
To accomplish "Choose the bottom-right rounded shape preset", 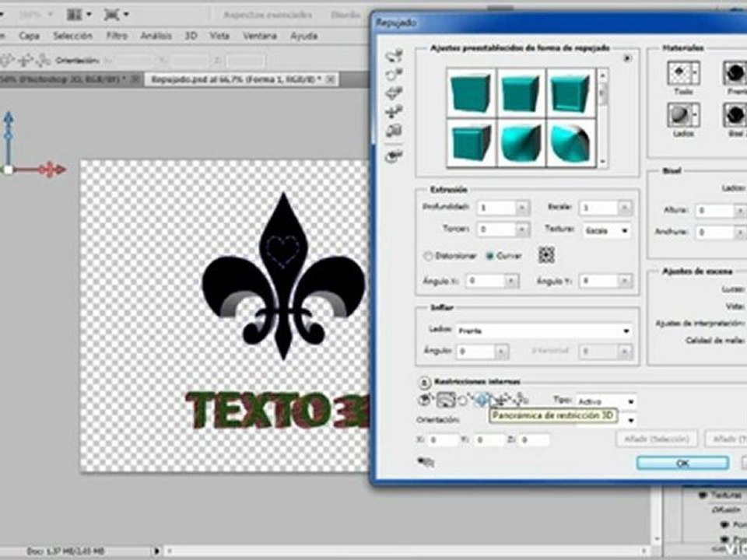I will (x=570, y=142).
